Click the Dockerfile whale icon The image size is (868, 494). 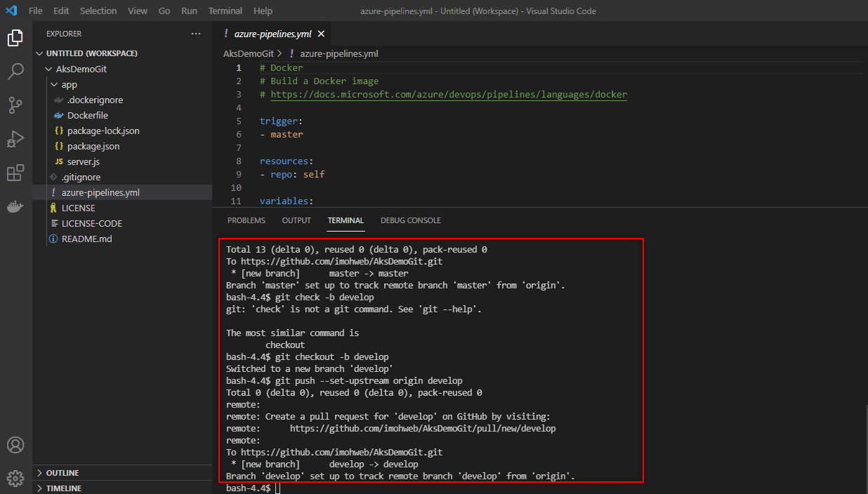click(x=59, y=115)
